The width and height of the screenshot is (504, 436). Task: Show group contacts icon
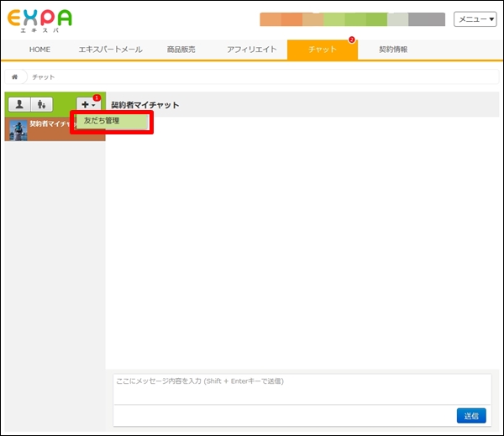pyautogui.click(x=42, y=104)
